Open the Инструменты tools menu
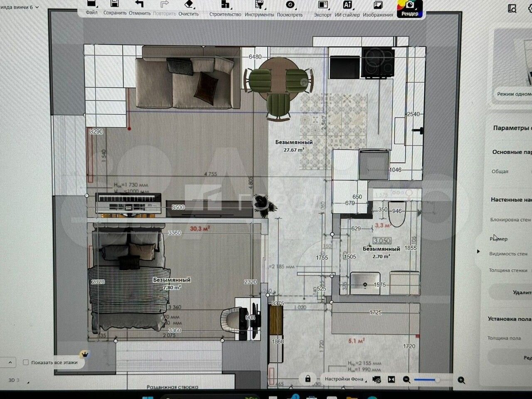Screen dimensions: 532x399 tap(259, 5)
